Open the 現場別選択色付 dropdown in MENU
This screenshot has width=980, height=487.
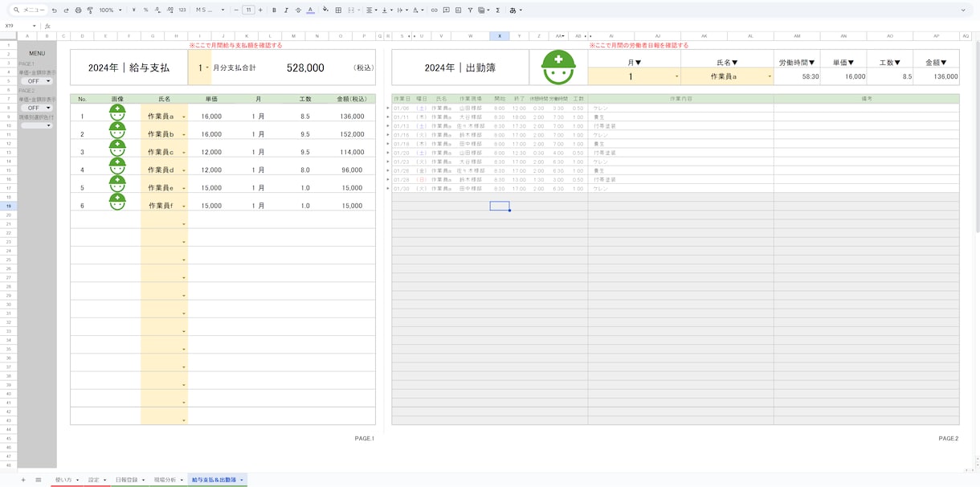tap(37, 125)
